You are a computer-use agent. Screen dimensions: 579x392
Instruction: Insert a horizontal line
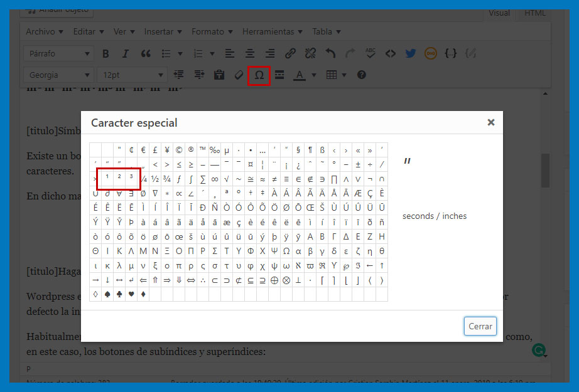click(x=279, y=75)
